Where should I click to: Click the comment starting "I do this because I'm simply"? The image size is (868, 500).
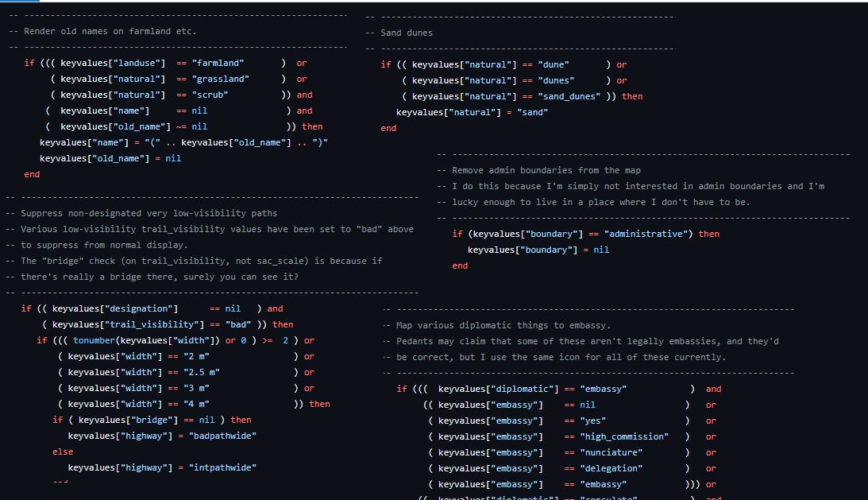tap(631, 186)
